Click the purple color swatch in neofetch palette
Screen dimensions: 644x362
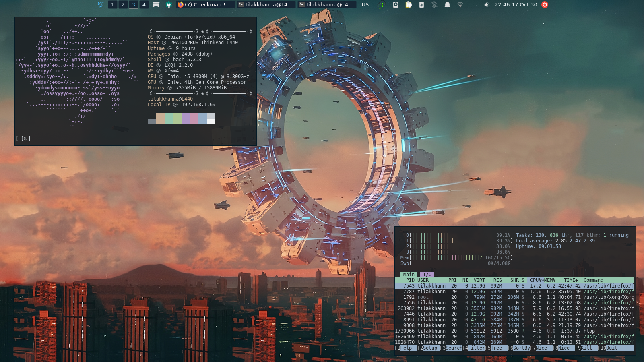pyautogui.click(x=186, y=119)
